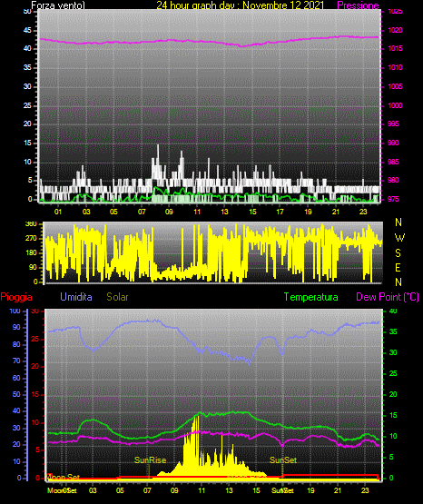
Task: Click 360 on the wind direction axis
Action: click(31, 223)
